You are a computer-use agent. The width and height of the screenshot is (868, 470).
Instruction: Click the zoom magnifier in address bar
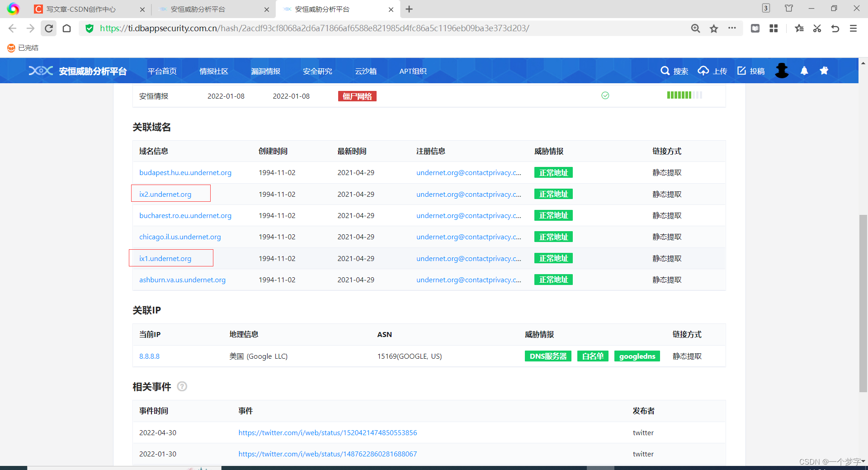(x=695, y=28)
